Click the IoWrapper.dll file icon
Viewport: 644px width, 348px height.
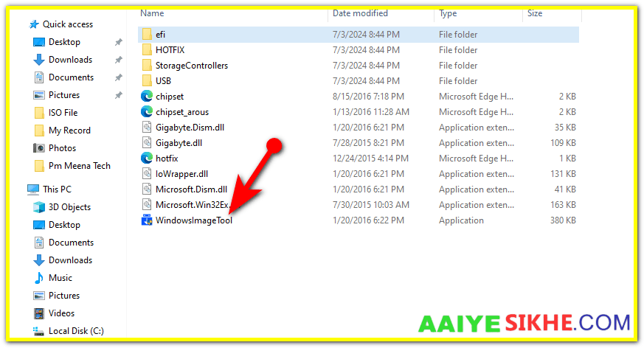(x=147, y=173)
